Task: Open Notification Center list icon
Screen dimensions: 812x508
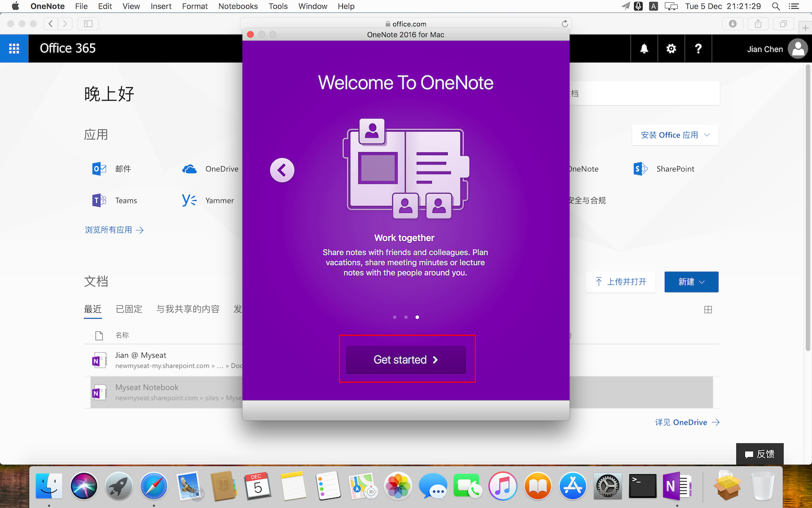Action: (x=794, y=6)
